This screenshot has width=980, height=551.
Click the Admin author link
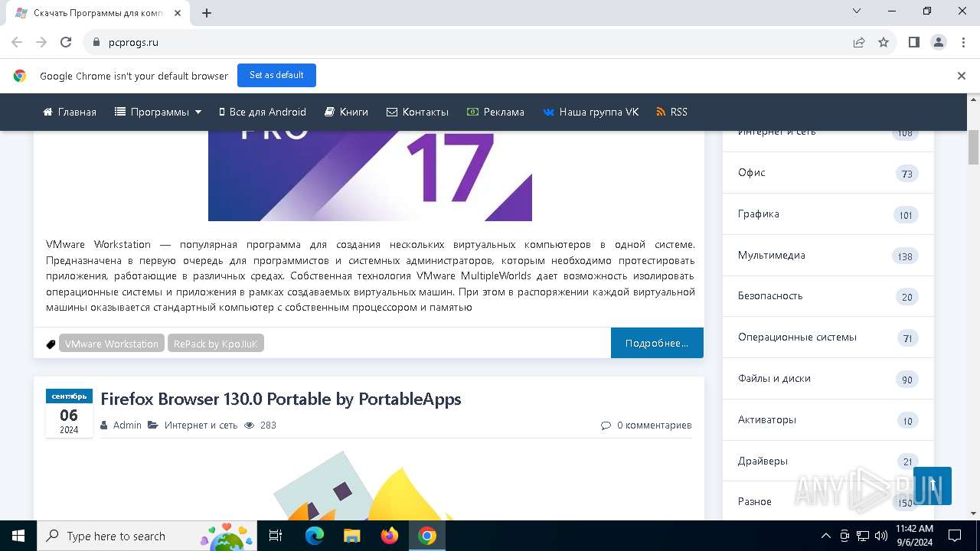127,425
